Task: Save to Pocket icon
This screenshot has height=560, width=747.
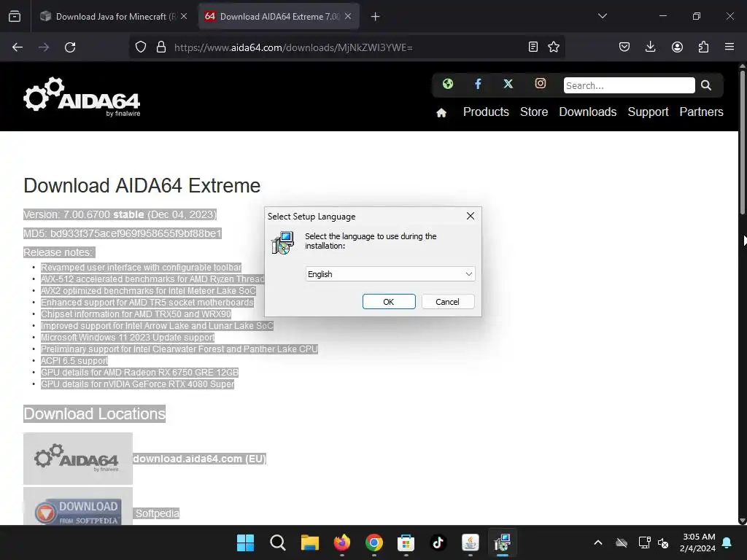Action: coord(624,47)
